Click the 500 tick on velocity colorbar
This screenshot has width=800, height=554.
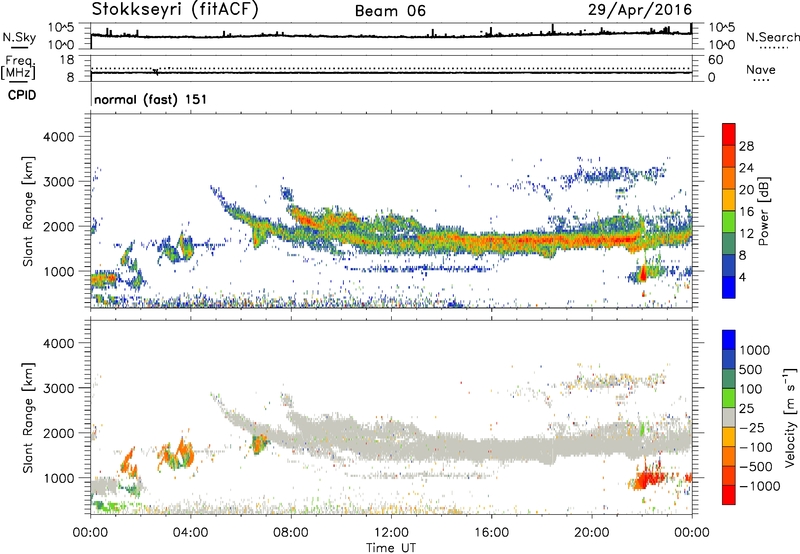pos(751,370)
